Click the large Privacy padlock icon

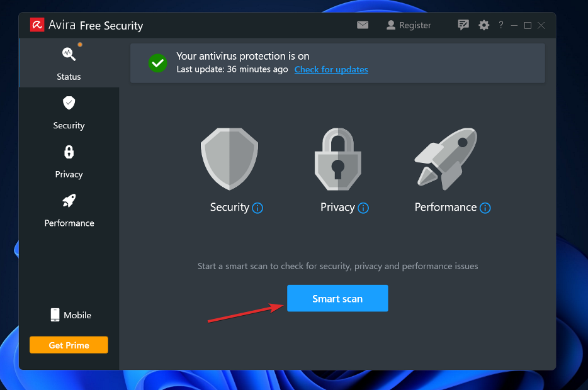(337, 159)
